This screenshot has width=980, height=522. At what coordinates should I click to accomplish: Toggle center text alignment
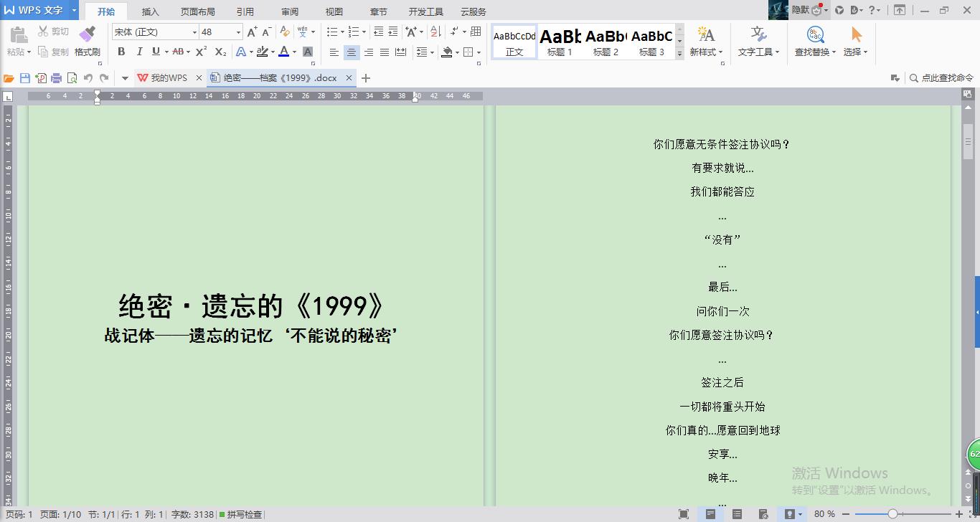(x=351, y=52)
